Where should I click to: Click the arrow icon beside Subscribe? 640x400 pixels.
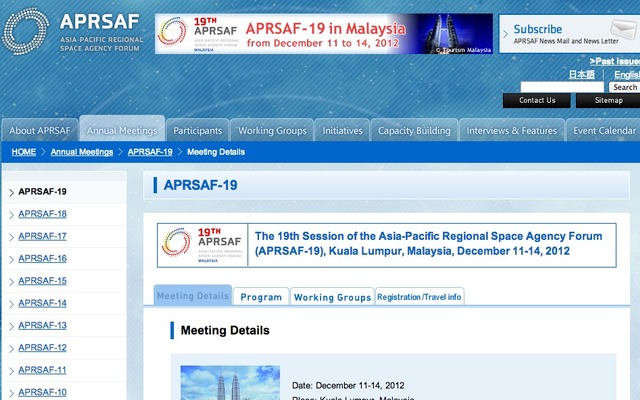click(505, 34)
